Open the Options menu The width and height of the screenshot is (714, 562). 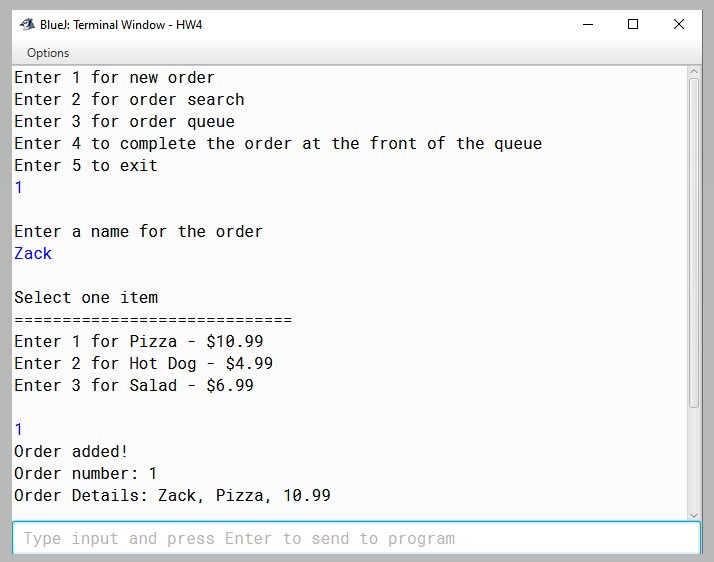(x=48, y=53)
